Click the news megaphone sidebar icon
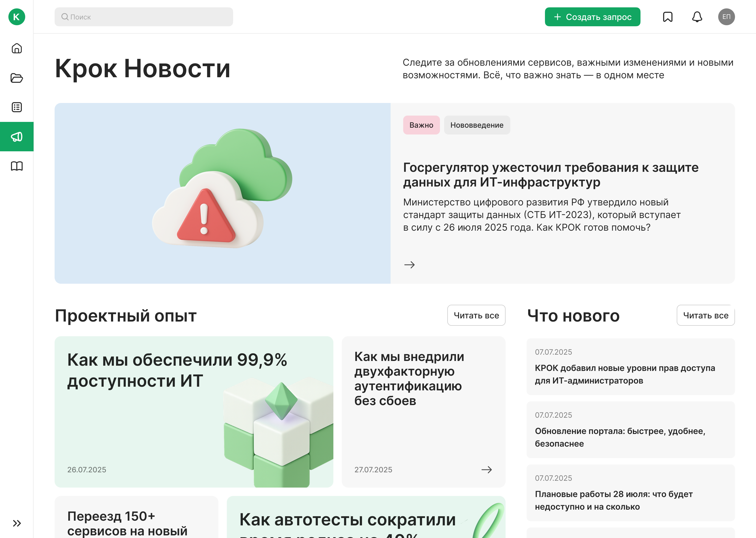 [17, 137]
